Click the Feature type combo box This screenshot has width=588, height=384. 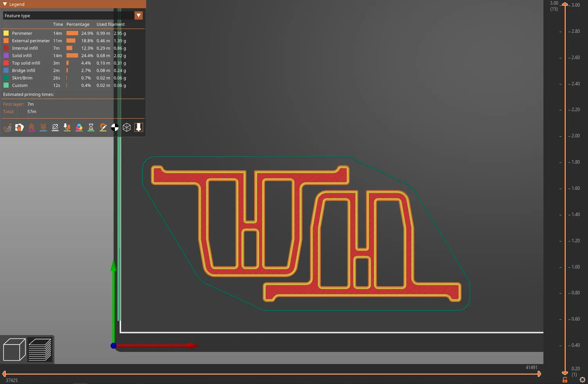point(73,16)
